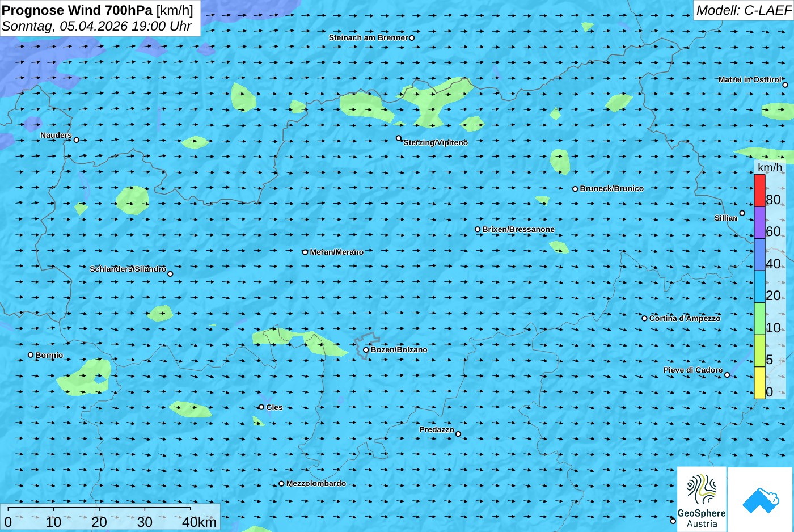This screenshot has width=794, height=532.
Task: Click the Nauders location marker
Action: click(77, 140)
